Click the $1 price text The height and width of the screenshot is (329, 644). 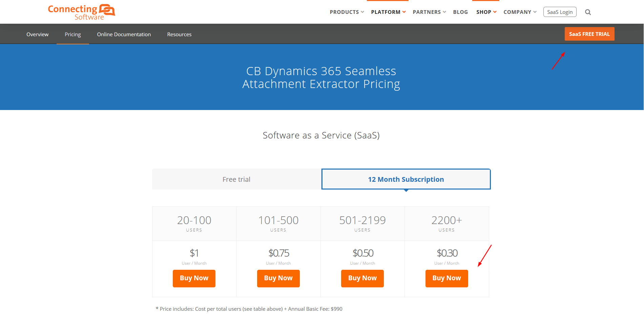click(194, 253)
